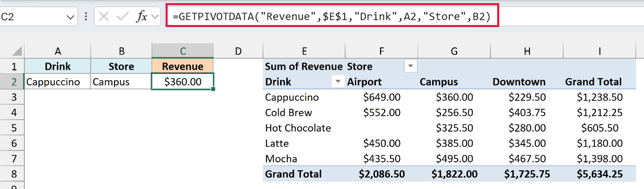
Task: Select Mocha Campus value $495.00
Action: 454,158
